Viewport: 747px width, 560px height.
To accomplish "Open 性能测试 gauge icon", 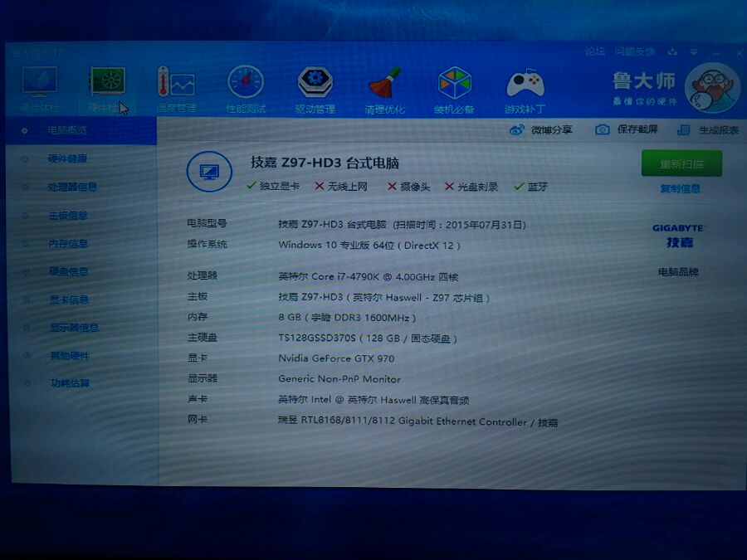I will point(246,82).
